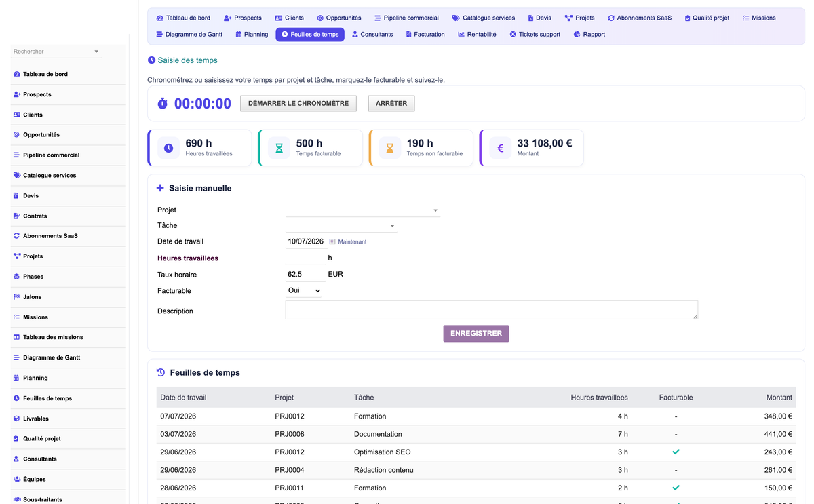Open the Facturable Oui select

tap(304, 290)
